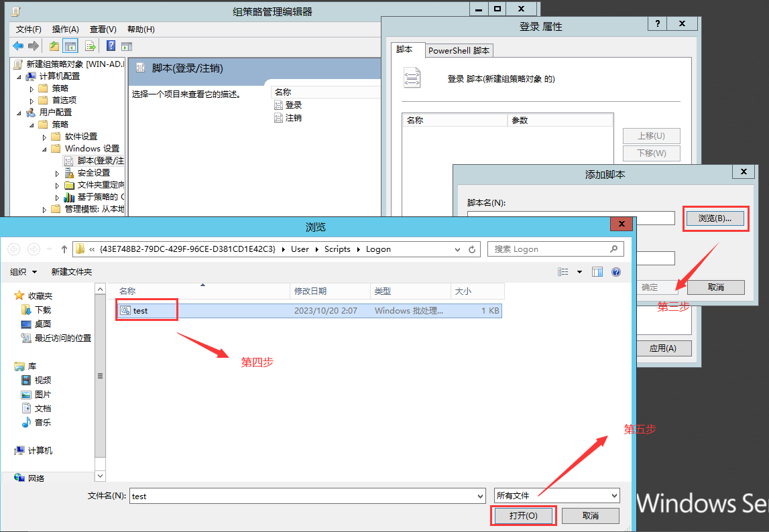
Task: Click the back arrow in the MMC toolbar
Action: coord(18,46)
